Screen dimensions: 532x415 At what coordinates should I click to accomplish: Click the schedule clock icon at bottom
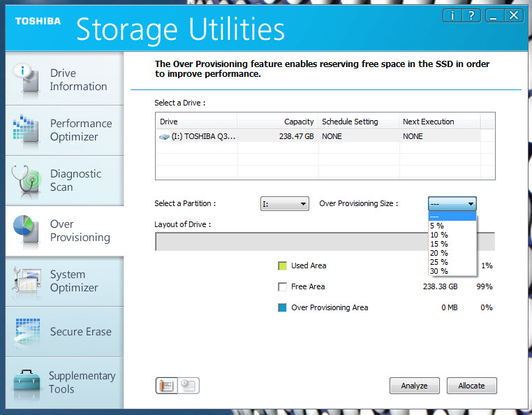pos(189,386)
